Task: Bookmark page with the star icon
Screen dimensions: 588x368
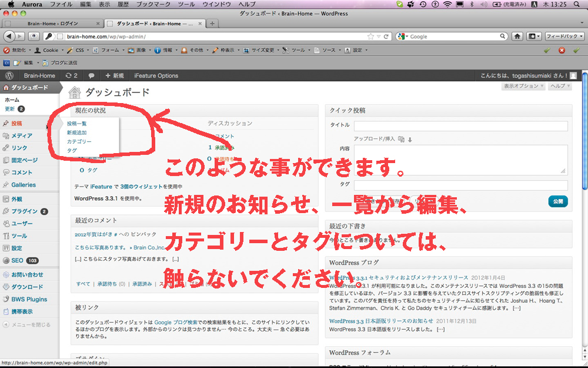Action: [370, 37]
